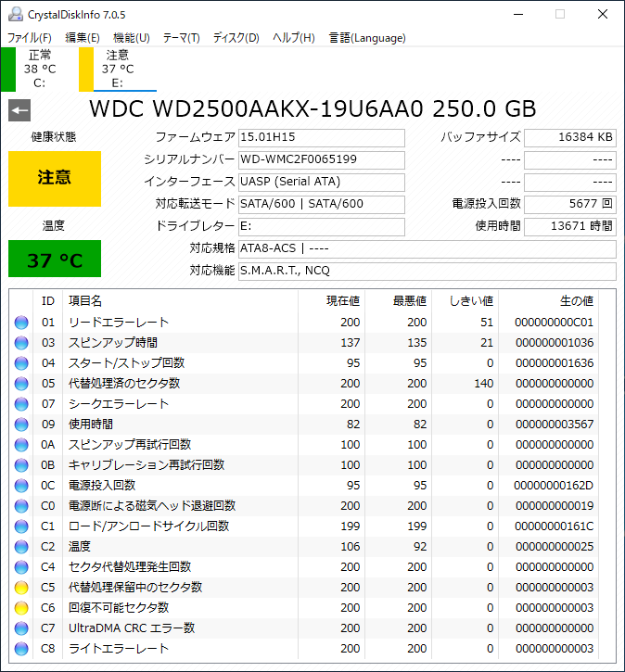625x672 pixels.
Task: Select the C: drive tab showing 正常 38 °C
Action: tap(40, 69)
